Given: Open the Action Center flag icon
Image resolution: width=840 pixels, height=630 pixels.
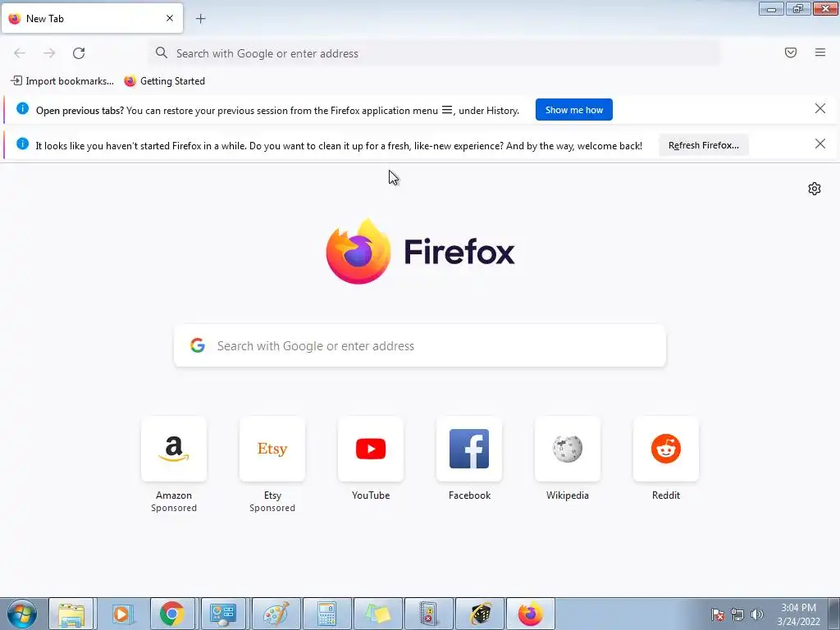Looking at the screenshot, I should coord(718,614).
